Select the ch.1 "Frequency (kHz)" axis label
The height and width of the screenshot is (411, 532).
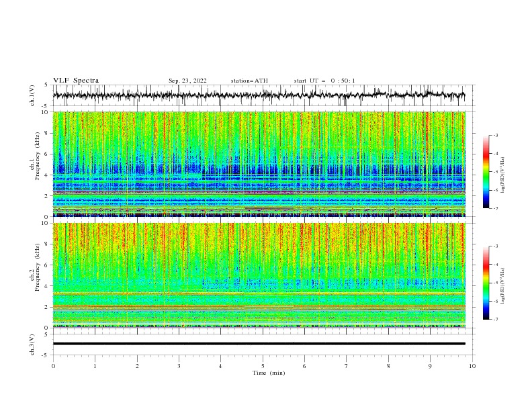point(38,156)
